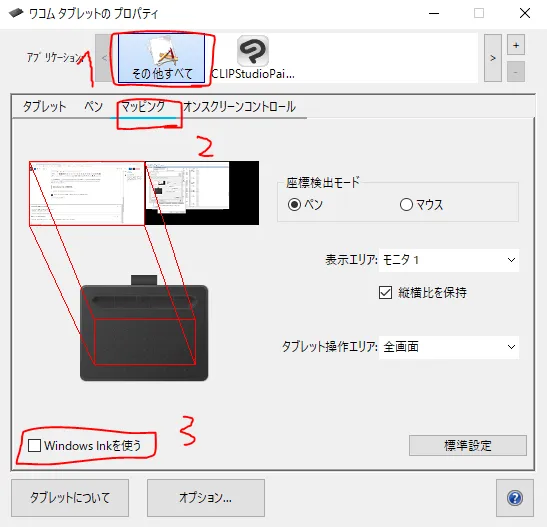Select the マウス coordinate detection mode
The width and height of the screenshot is (547, 527).
(x=421, y=204)
